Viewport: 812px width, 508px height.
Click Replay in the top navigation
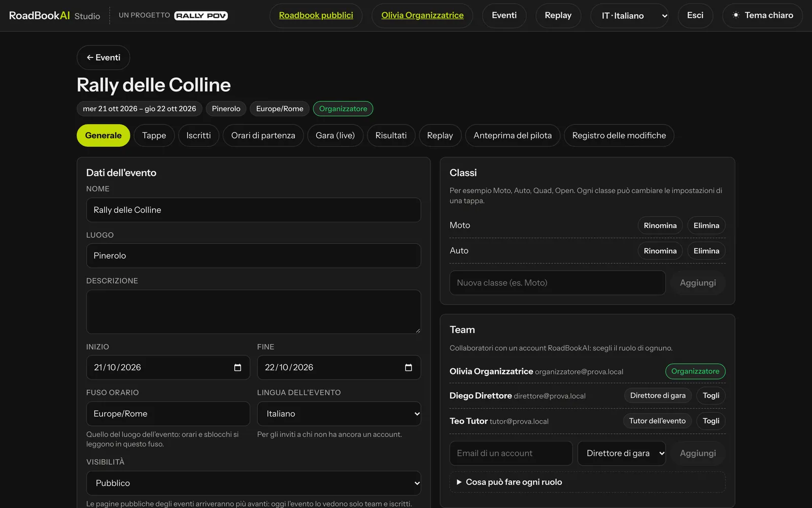coord(558,16)
